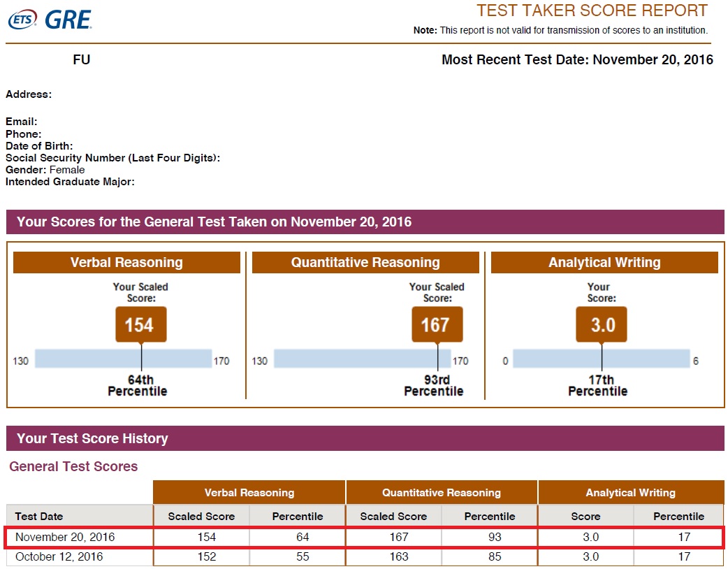Click Percentile header under Quantitative Reasoning
728x569 pixels.
[x=490, y=517]
